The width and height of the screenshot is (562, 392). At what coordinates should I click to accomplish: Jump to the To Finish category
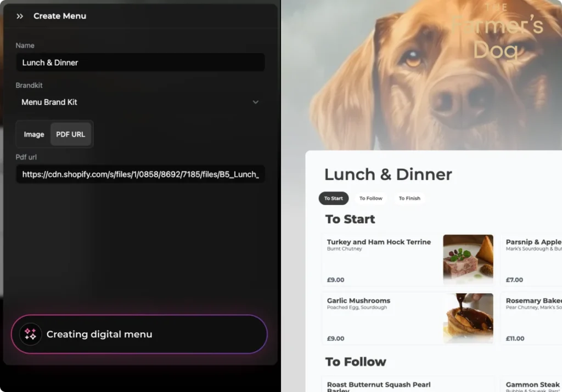click(409, 198)
